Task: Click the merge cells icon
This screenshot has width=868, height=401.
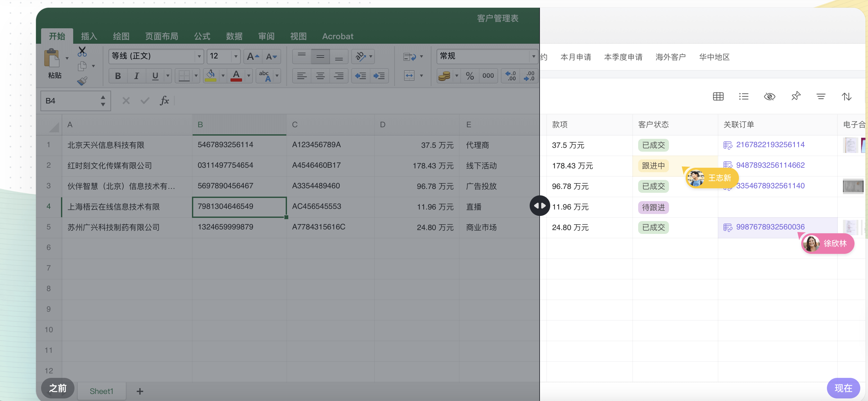Action: 409,76
